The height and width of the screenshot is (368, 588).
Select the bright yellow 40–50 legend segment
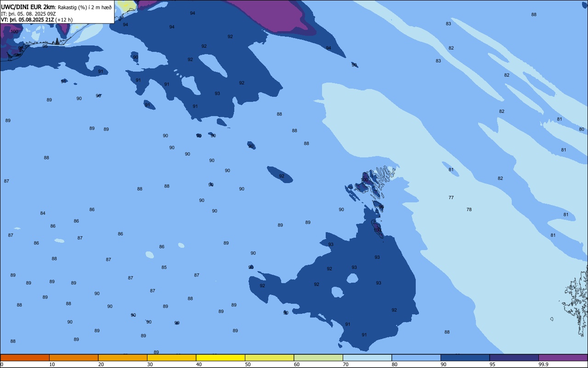[220, 357]
